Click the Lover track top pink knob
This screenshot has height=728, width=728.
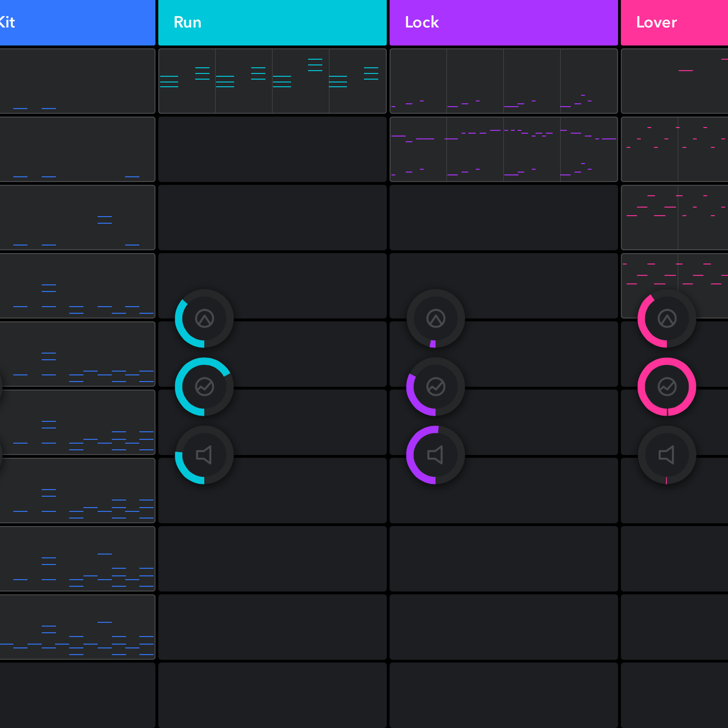[667, 318]
